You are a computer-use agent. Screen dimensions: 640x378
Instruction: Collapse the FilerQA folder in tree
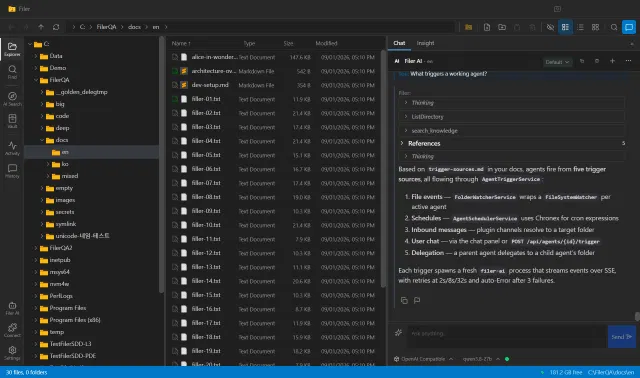(36, 80)
